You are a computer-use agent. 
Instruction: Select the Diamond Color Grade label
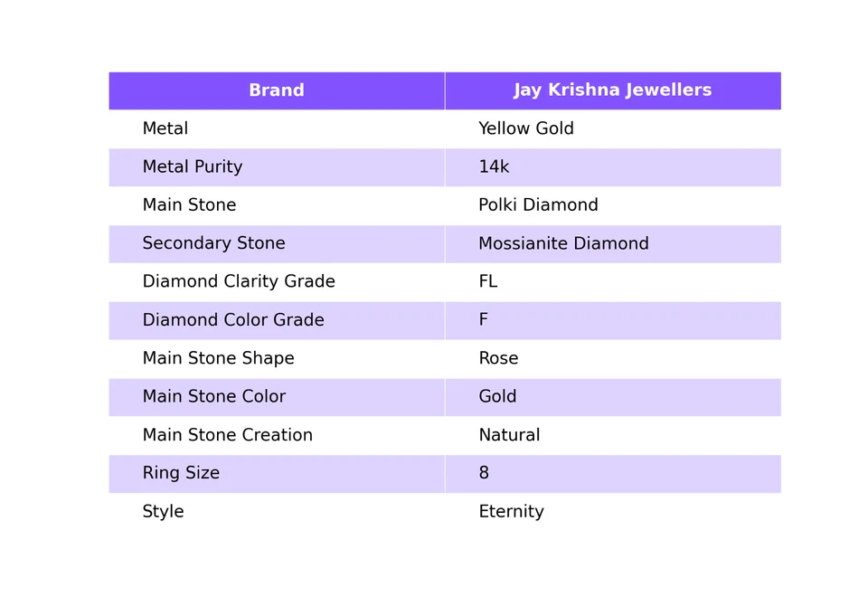pyautogui.click(x=233, y=319)
